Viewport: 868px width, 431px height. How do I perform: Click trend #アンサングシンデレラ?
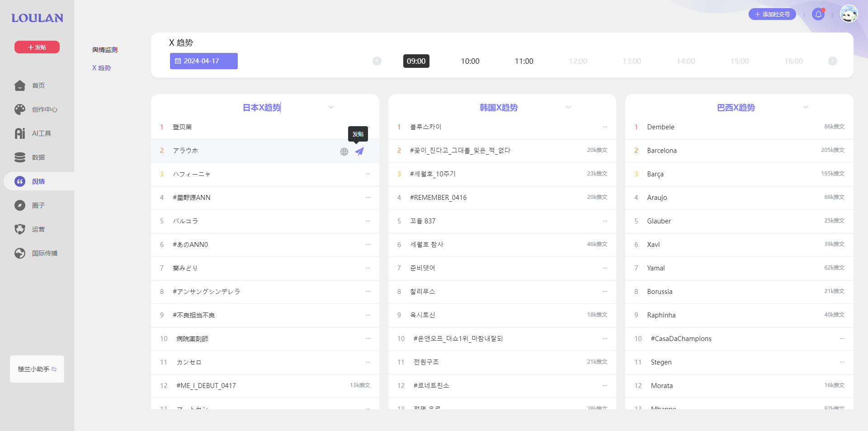point(206,292)
